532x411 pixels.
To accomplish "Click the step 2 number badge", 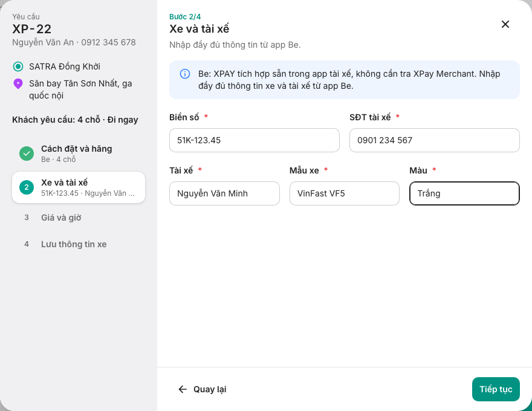I will tap(27, 187).
